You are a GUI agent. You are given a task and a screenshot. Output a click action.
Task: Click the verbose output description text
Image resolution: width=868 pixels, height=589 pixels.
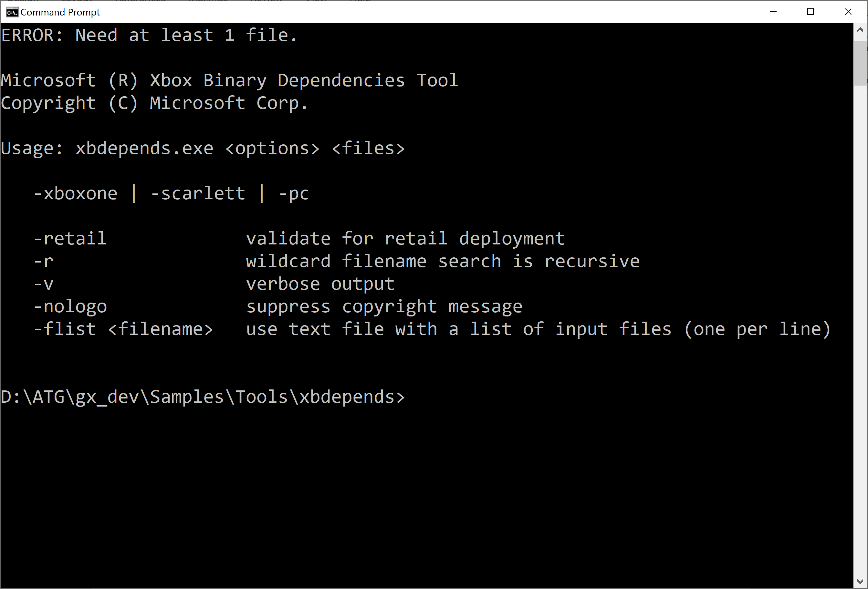[x=320, y=284]
